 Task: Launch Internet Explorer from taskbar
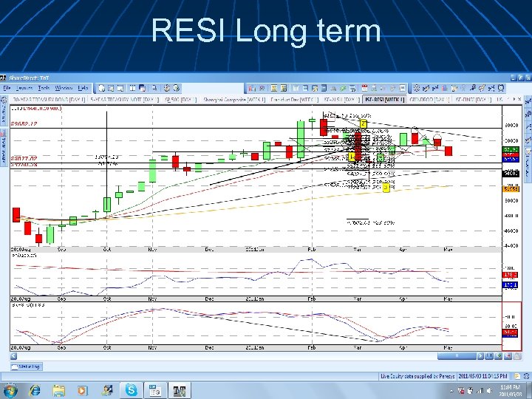click(35, 391)
